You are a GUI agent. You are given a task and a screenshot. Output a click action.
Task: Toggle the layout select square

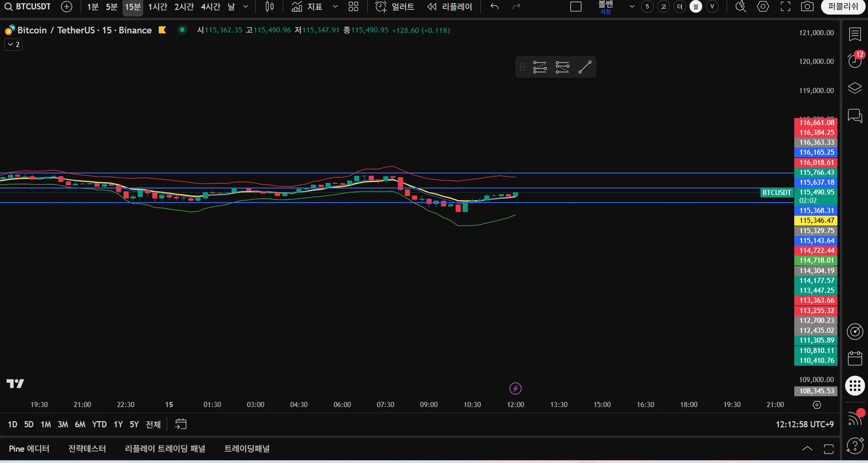[576, 7]
